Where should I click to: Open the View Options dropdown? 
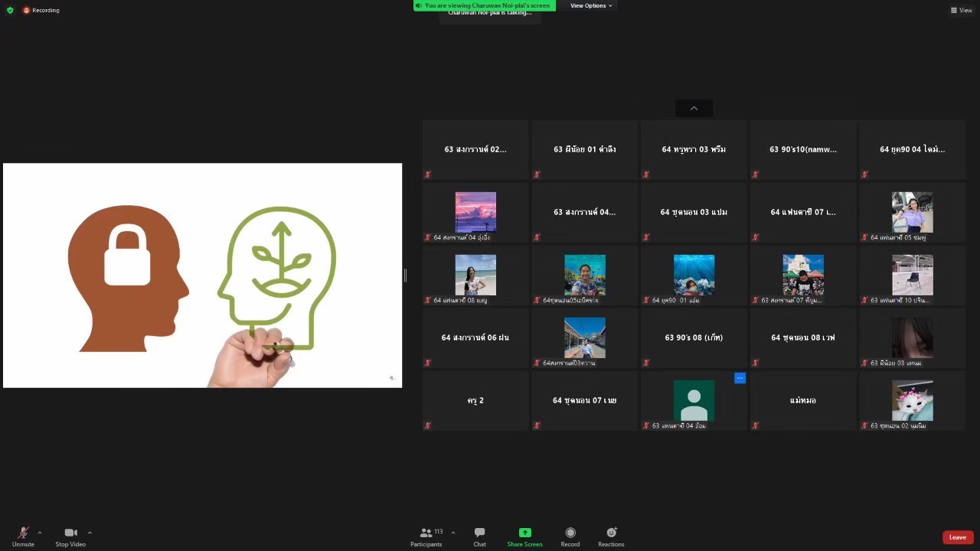pyautogui.click(x=591, y=5)
